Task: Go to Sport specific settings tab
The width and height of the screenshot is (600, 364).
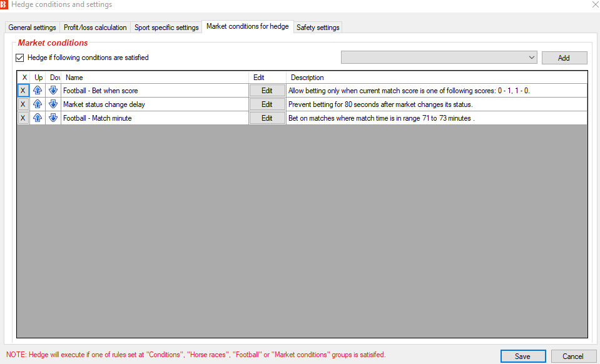Action: (166, 28)
